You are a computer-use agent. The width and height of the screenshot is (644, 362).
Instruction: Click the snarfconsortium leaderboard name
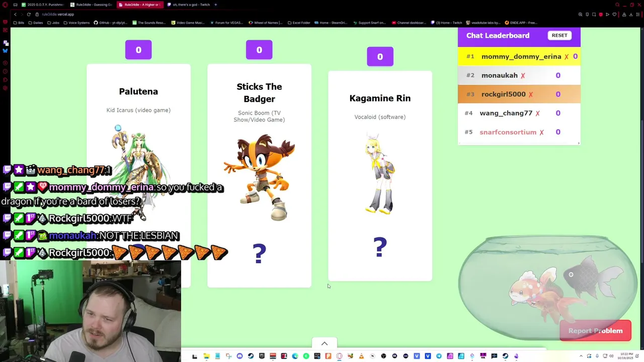coord(508,132)
